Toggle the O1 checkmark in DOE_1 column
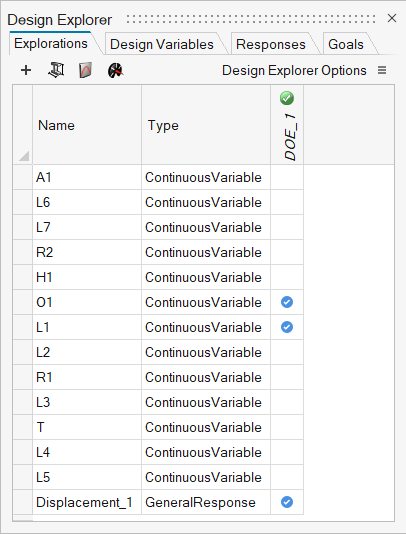The height and width of the screenshot is (534, 406). click(287, 302)
